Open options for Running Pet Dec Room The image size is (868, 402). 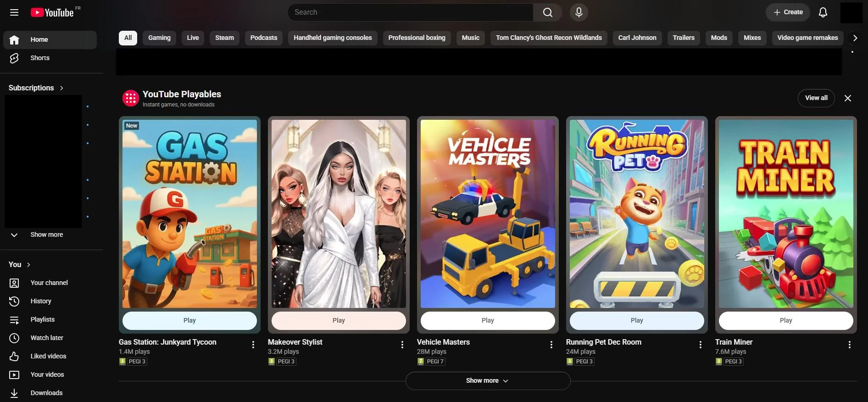(x=701, y=345)
